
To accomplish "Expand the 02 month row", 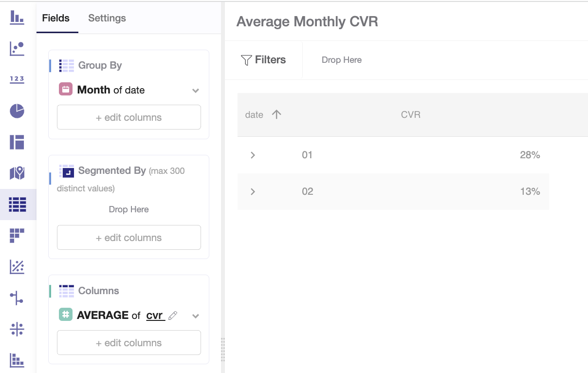I will (x=253, y=191).
